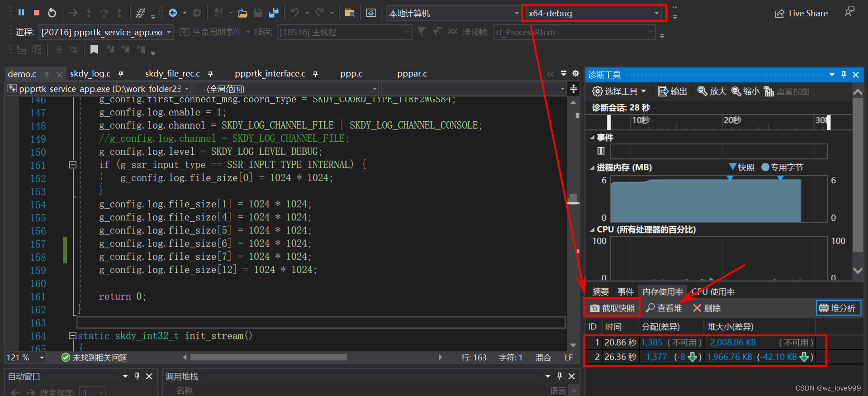This screenshot has height=396, width=868.
Task: Open the process dropdown ppprtk_service_app.exe
Action: [x=106, y=32]
